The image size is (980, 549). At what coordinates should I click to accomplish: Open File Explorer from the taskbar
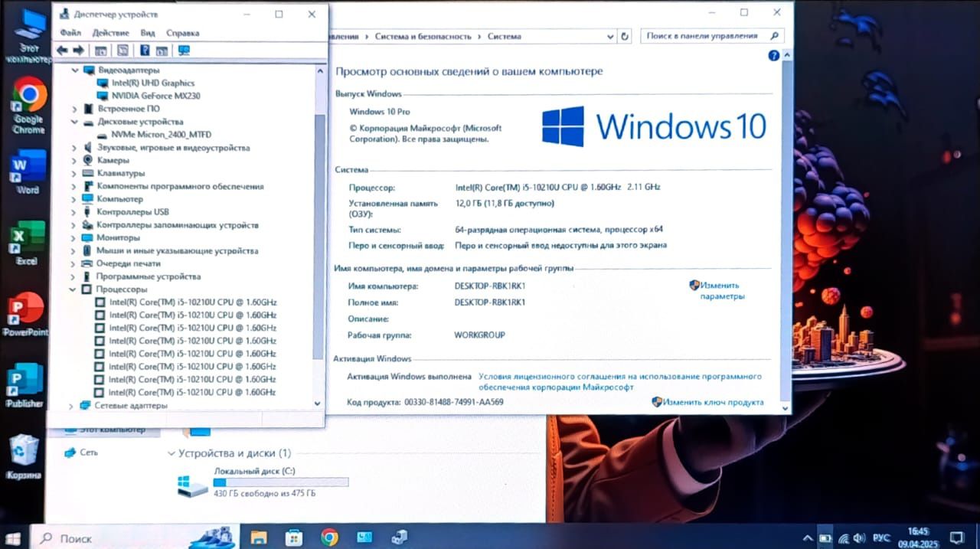259,538
